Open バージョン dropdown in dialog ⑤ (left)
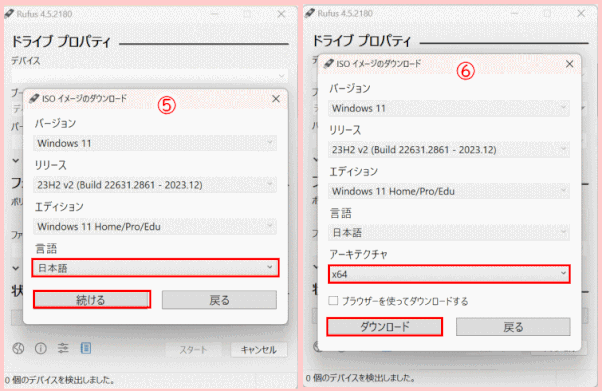The image size is (602, 391). (155, 143)
